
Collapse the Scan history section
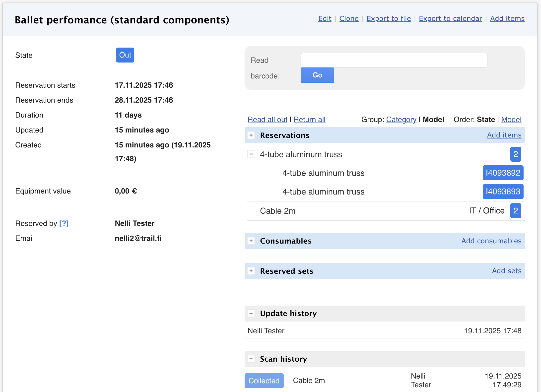pyautogui.click(x=251, y=359)
